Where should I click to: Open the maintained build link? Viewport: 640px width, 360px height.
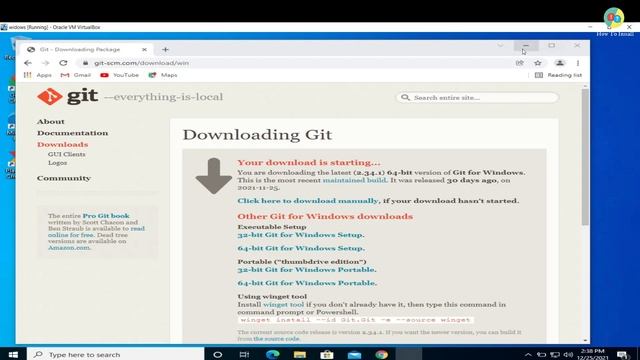coord(355,180)
